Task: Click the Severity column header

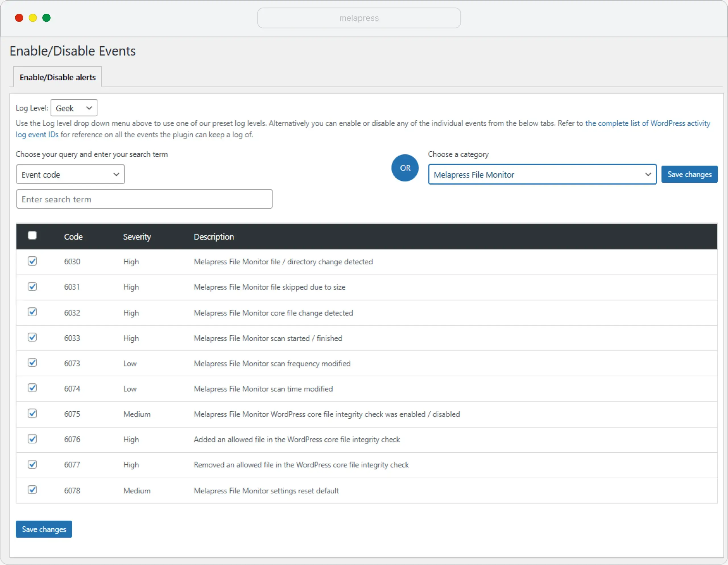Action: (137, 237)
